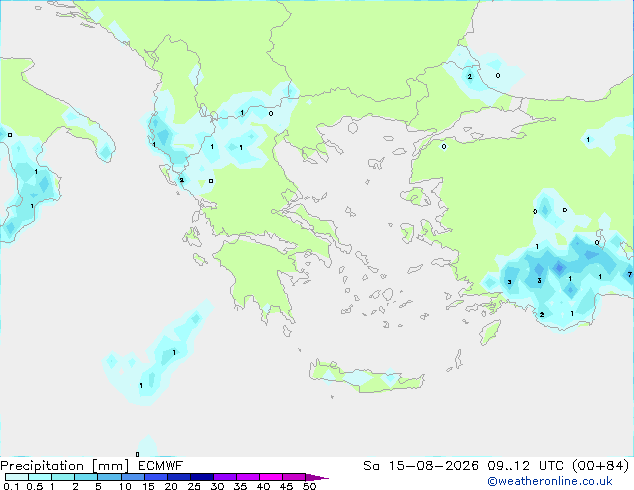Image resolution: width=634 pixels, height=490 pixels.
Task: Click the '(00+84)' forecast offset text
Action: [600, 466]
